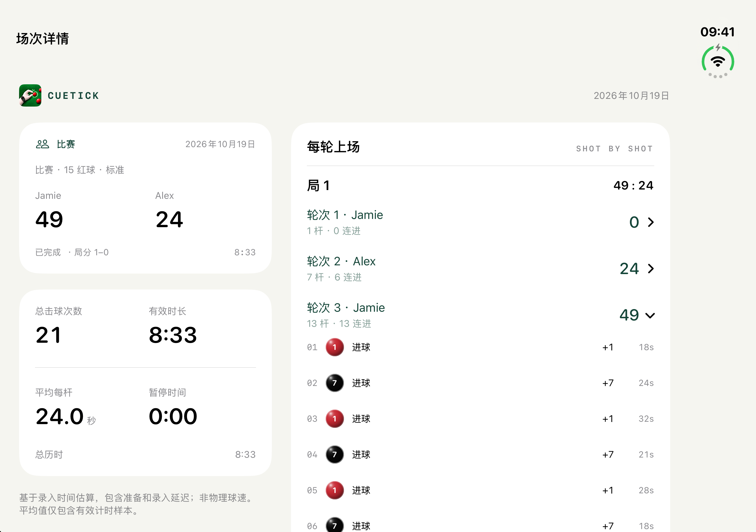756x532 pixels.
Task: Click the +7 points on shot 02
Action: [608, 383]
